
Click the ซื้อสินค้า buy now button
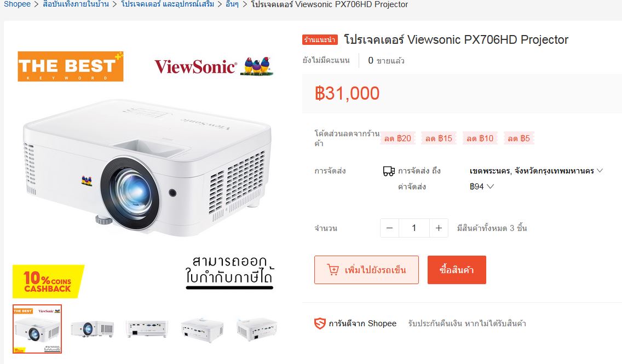(x=457, y=270)
